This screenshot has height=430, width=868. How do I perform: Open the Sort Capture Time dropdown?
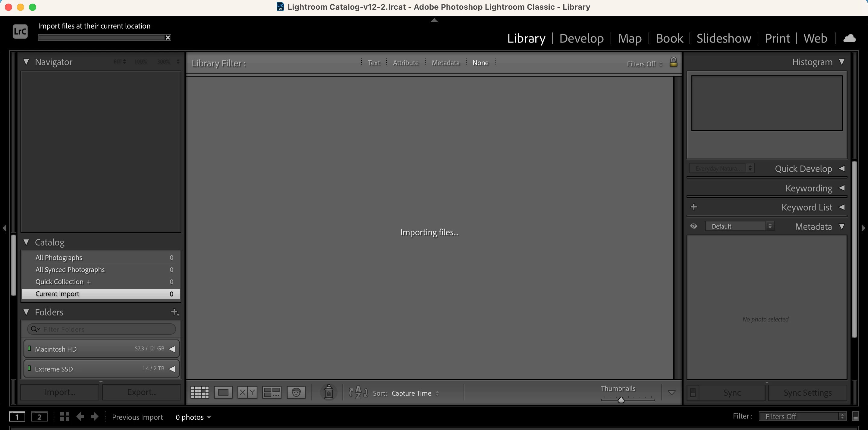pos(415,393)
